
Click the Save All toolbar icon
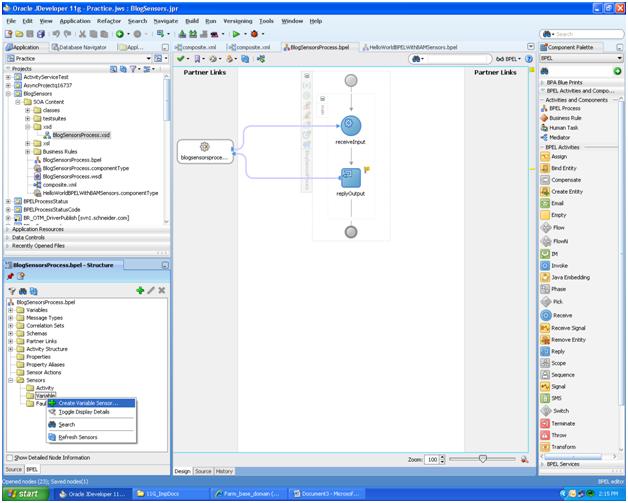40,34
